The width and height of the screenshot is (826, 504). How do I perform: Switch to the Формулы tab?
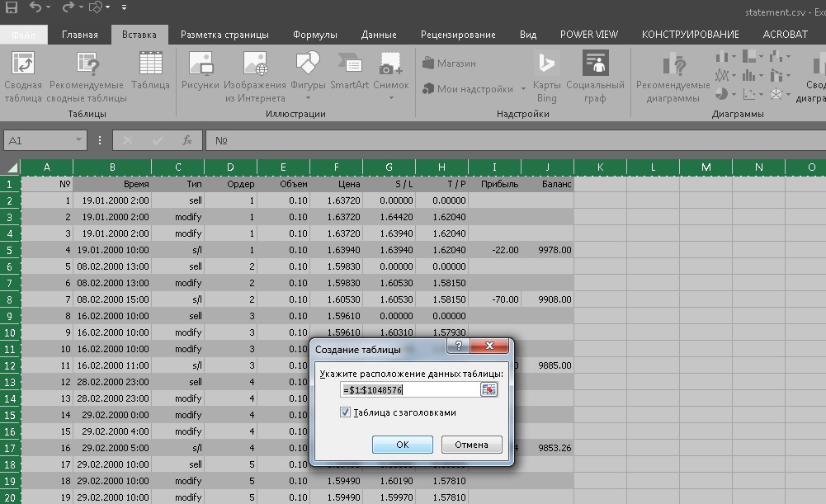click(x=315, y=35)
